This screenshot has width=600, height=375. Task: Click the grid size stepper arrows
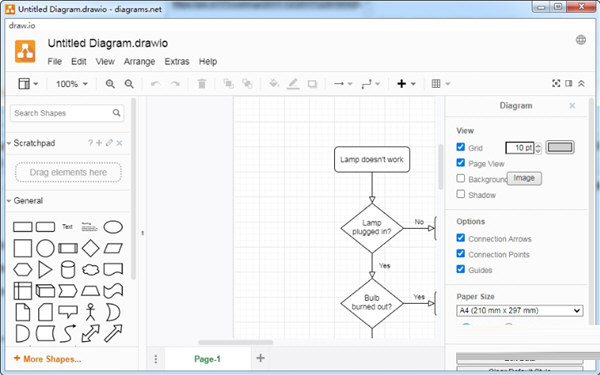click(x=538, y=148)
